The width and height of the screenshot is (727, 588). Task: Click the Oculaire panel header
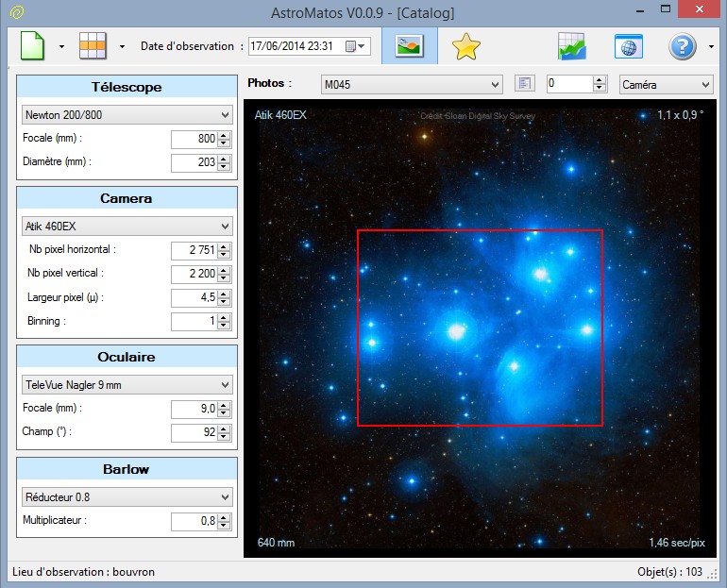point(127,357)
